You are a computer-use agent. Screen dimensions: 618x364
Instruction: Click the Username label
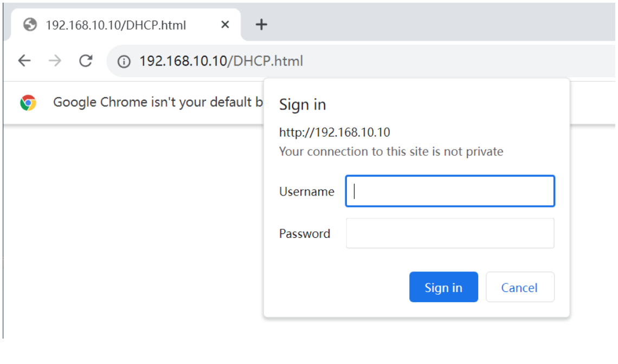[x=306, y=192]
